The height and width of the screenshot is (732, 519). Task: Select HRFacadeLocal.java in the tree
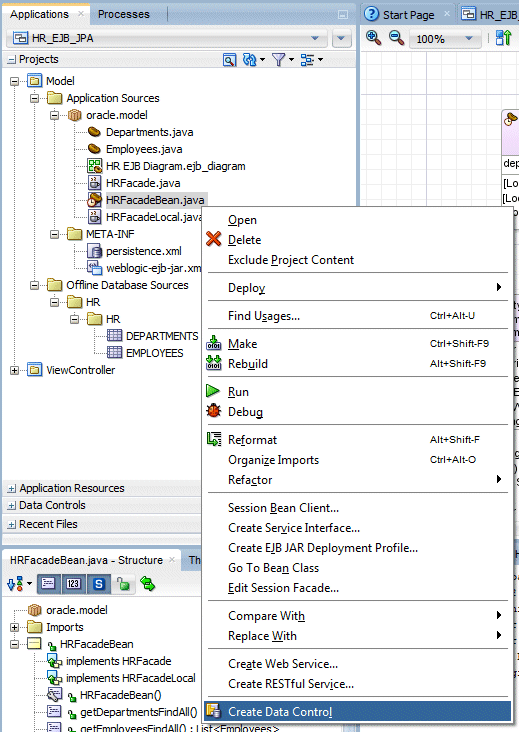point(154,217)
